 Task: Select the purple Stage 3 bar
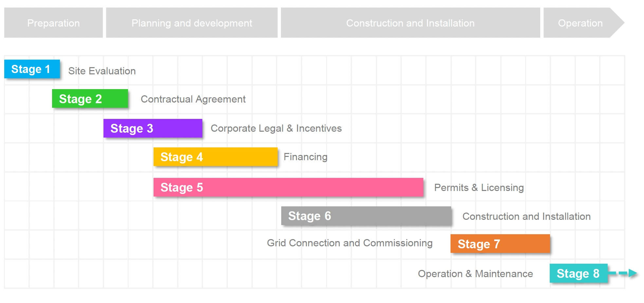pyautogui.click(x=153, y=128)
